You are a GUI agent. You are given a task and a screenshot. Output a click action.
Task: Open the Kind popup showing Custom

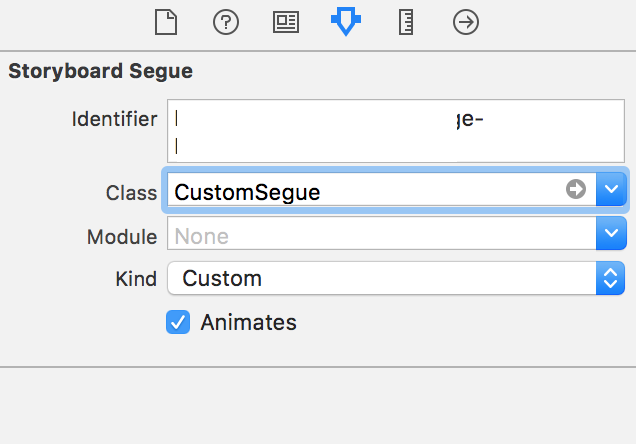tap(380, 279)
